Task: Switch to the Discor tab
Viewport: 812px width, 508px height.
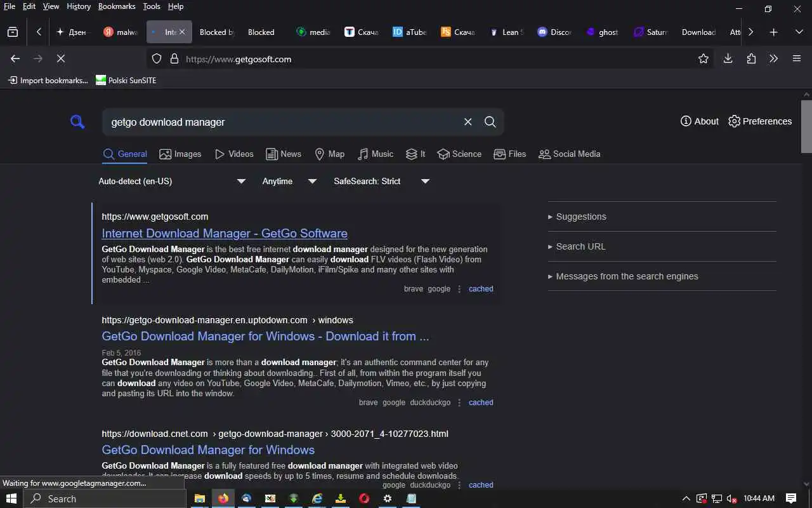Action: pyautogui.click(x=554, y=32)
